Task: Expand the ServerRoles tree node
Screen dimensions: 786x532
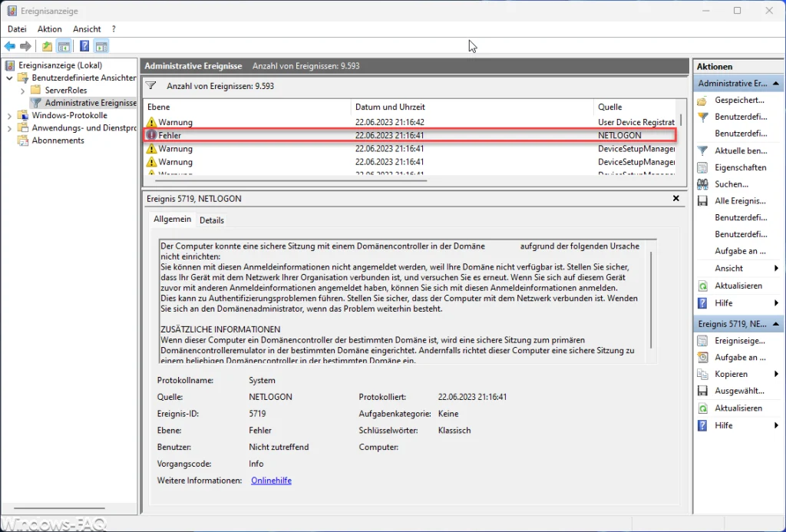Action: pos(22,91)
